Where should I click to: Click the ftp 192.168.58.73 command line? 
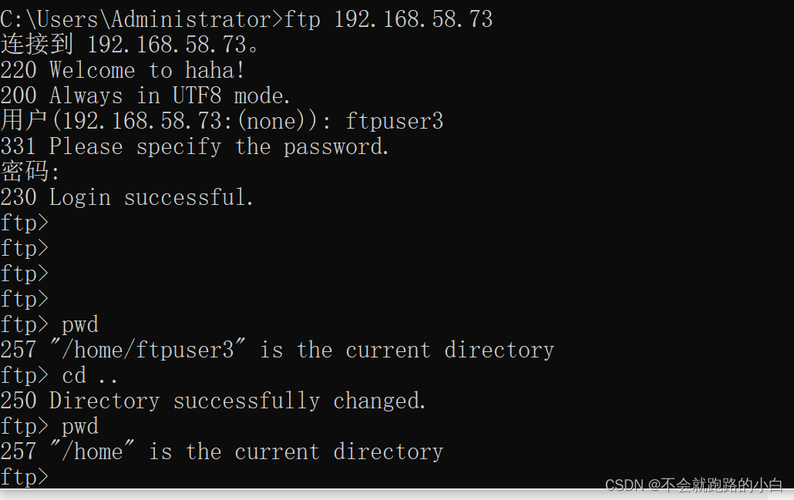[247, 19]
